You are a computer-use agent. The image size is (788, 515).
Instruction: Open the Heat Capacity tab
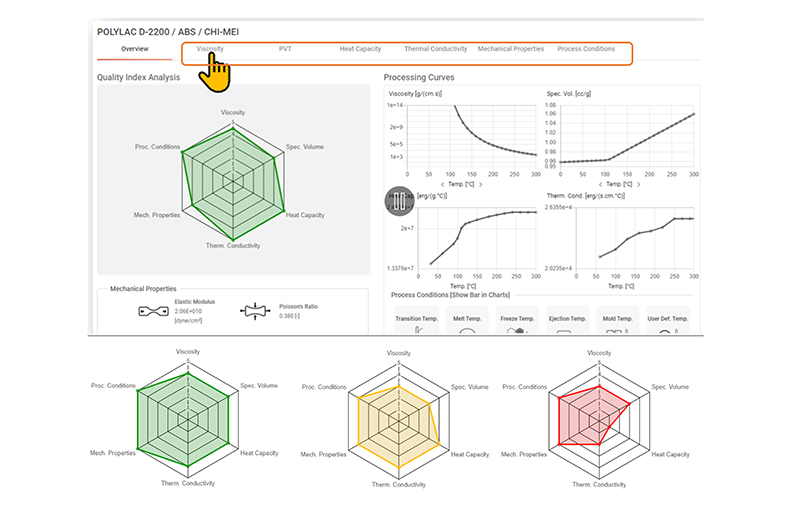click(x=360, y=49)
